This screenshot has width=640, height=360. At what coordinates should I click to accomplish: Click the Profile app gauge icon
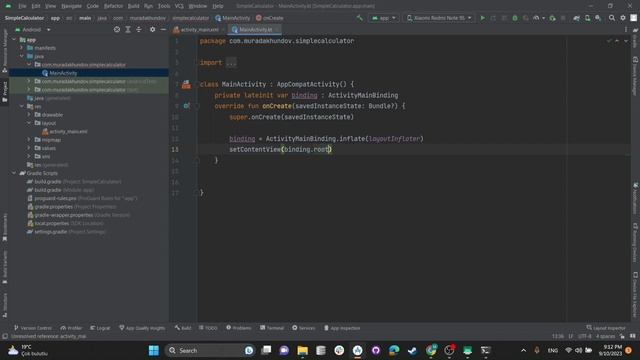coord(536,18)
